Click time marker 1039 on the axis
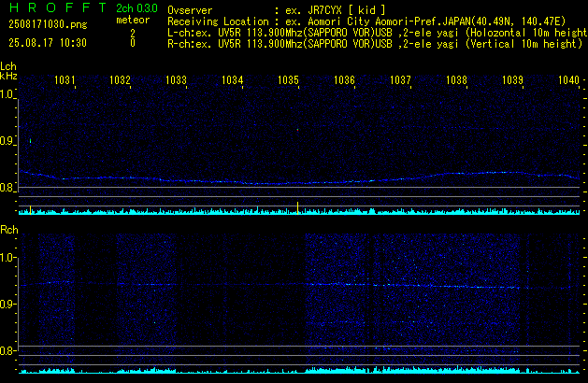The height and width of the screenshot is (383, 588). [x=512, y=80]
